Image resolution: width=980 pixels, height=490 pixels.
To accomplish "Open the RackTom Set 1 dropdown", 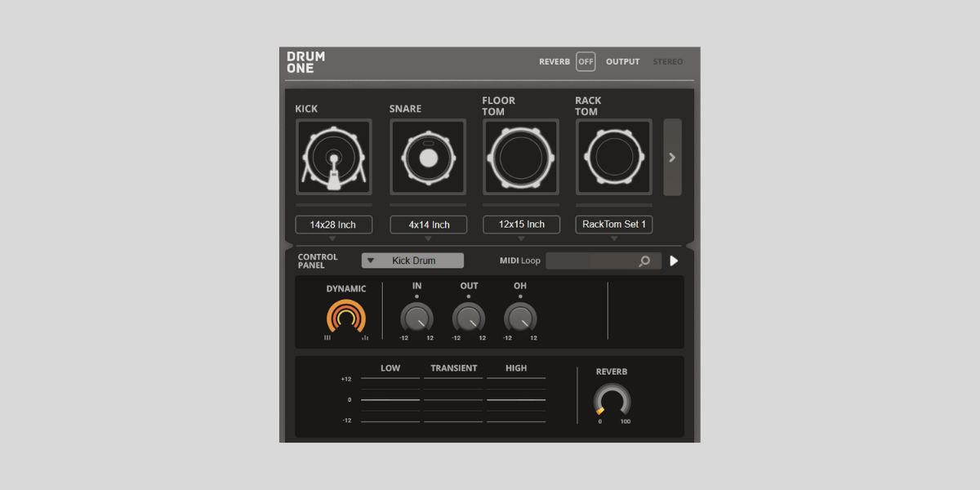I will [614, 225].
